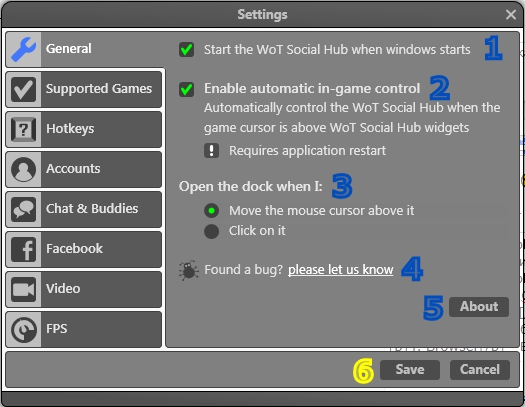Open the Hotkeys settings tab
Image resolution: width=525 pixels, height=407 pixels.
pos(84,129)
